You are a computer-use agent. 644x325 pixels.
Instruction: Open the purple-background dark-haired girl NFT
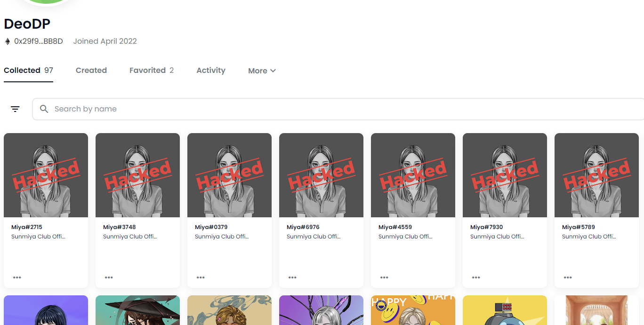point(46,310)
